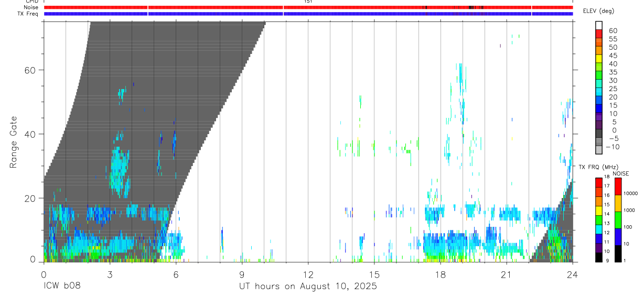
Task: Choose the red swatch in NOISE colorbar
Action: (x=619, y=186)
